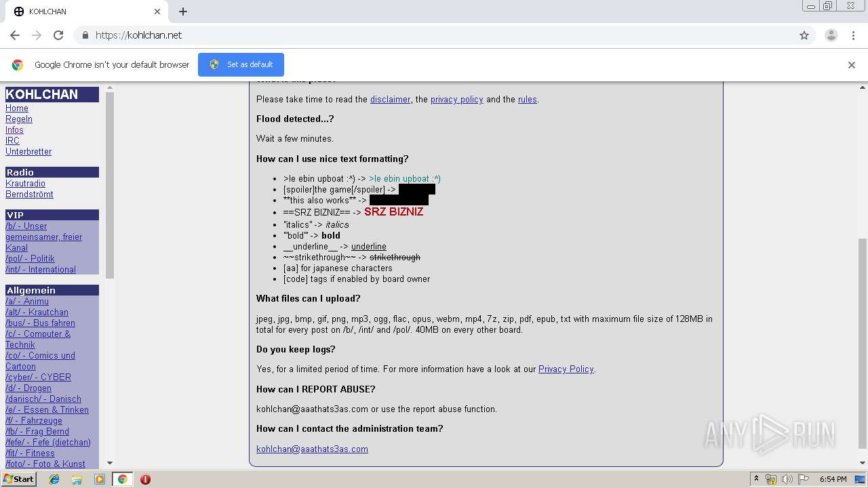The image size is (868, 488).
Task: Open the /danisch/ - Danisch board
Action: [43, 399]
